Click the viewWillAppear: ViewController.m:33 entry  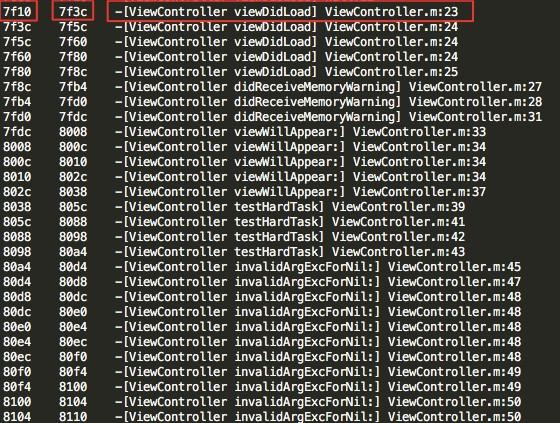point(301,132)
